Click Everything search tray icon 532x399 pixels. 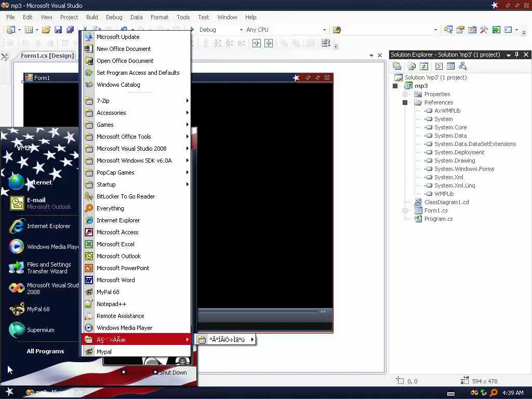[494, 393]
